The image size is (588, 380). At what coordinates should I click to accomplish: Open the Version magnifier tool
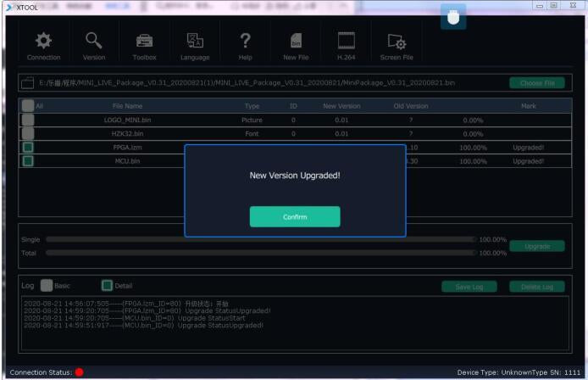[94, 41]
